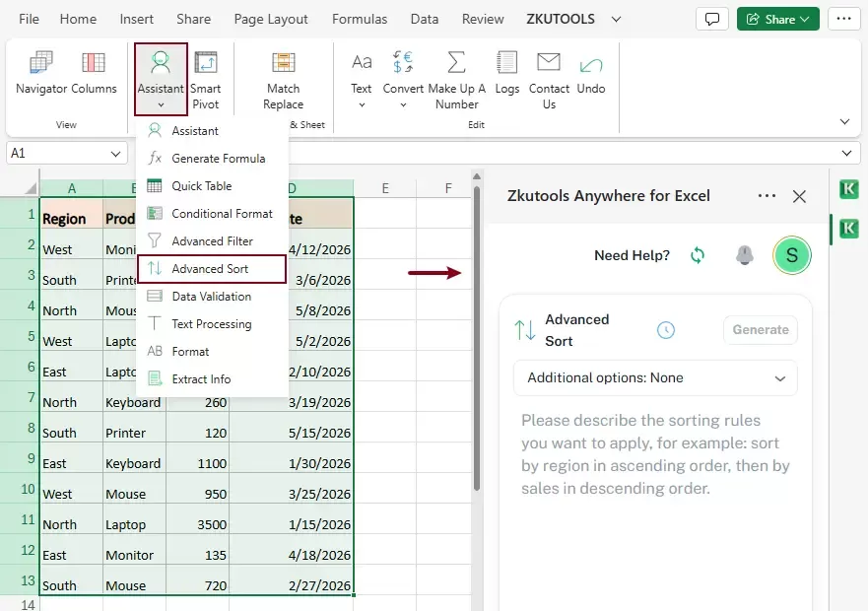Select column F header

click(448, 188)
